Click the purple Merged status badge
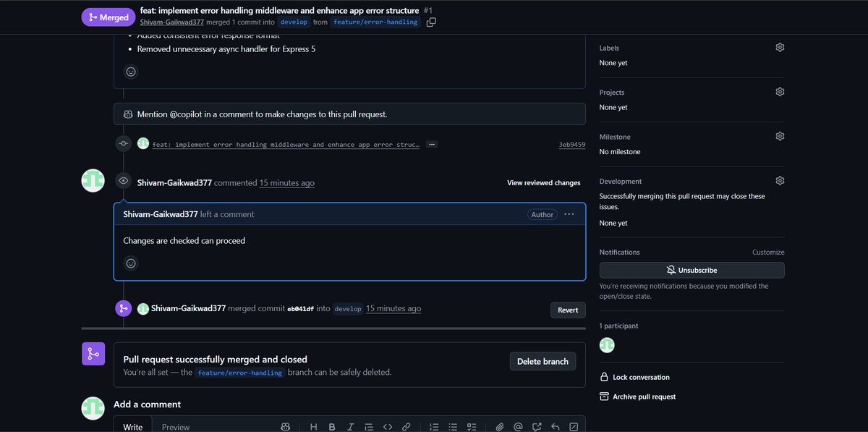This screenshot has width=868, height=432. 109,17
